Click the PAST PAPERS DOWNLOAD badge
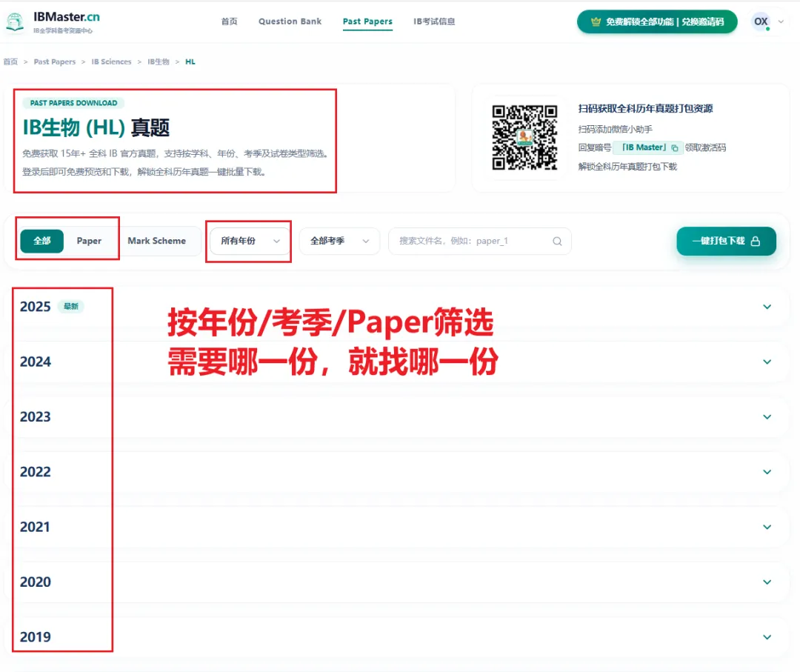Image resolution: width=800 pixels, height=672 pixels. point(73,103)
